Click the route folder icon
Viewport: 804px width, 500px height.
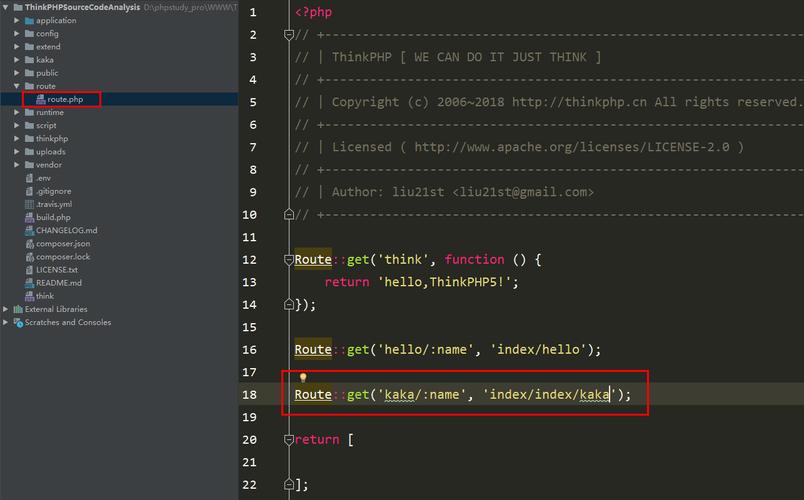click(29, 86)
